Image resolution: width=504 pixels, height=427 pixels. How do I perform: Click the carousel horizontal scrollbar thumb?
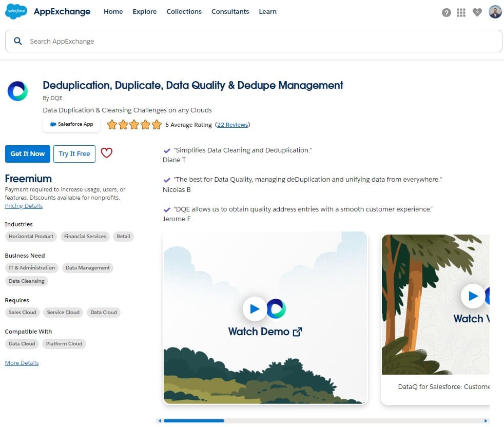(x=194, y=420)
